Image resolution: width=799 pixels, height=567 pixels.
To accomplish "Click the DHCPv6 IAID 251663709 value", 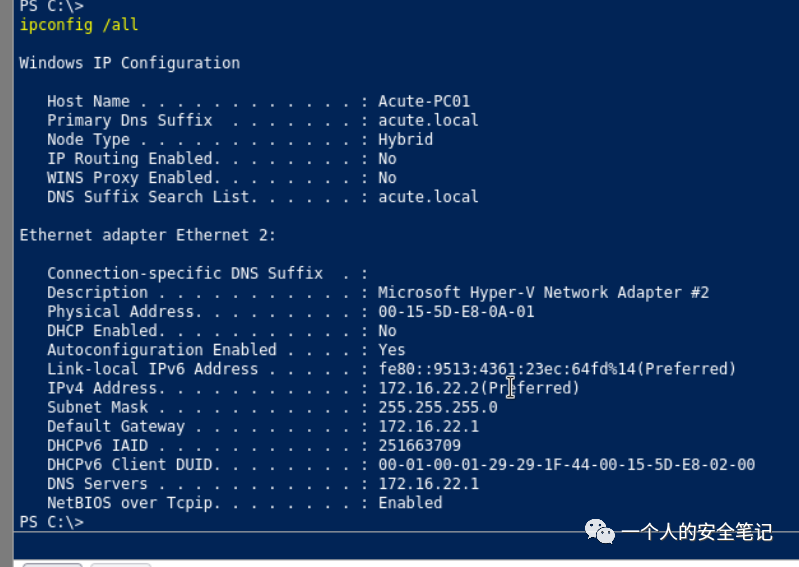I will (419, 445).
